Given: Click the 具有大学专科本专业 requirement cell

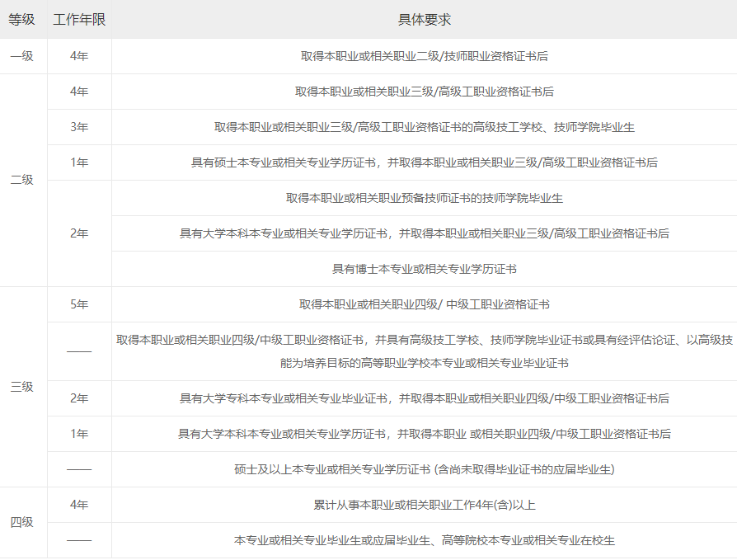Looking at the screenshot, I should click(425, 398).
